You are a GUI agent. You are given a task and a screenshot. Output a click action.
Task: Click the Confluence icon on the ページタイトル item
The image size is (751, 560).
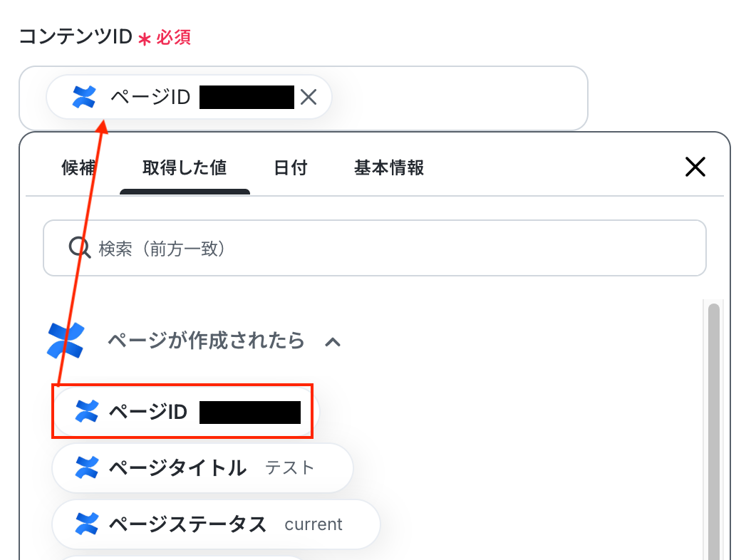click(87, 467)
